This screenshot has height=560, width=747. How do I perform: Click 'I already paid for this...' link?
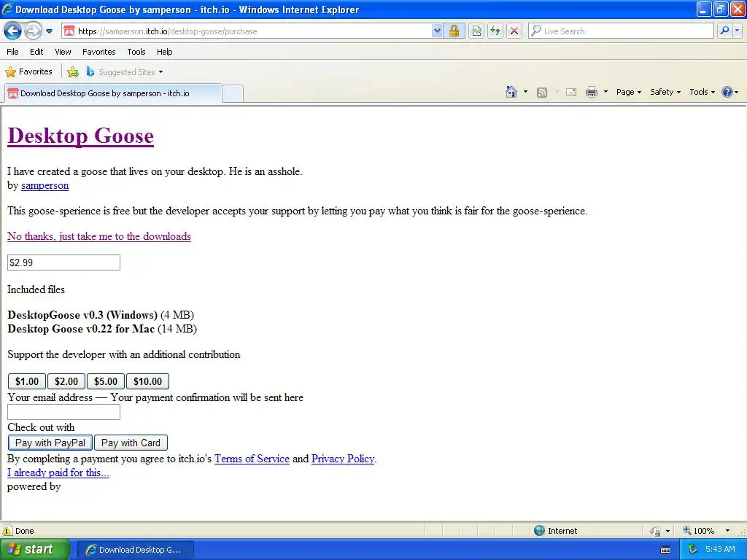tap(58, 472)
